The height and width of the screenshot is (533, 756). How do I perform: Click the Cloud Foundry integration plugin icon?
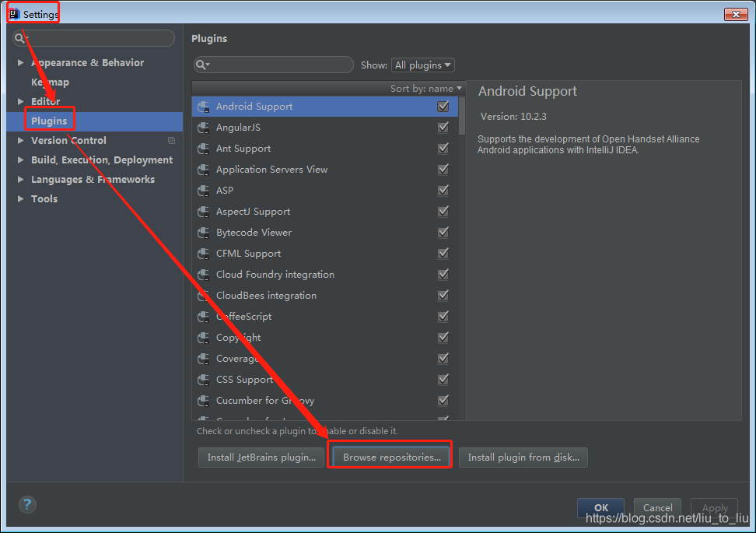204,275
